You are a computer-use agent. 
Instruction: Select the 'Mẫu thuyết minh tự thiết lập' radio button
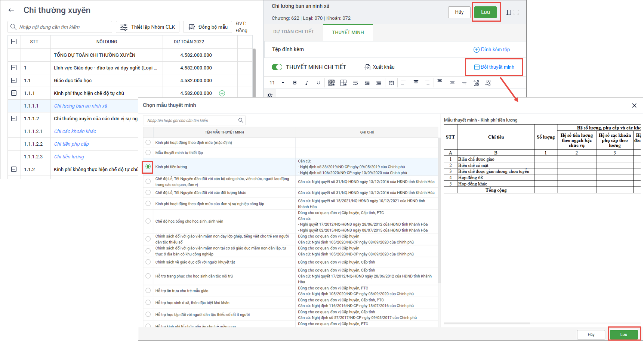click(148, 153)
